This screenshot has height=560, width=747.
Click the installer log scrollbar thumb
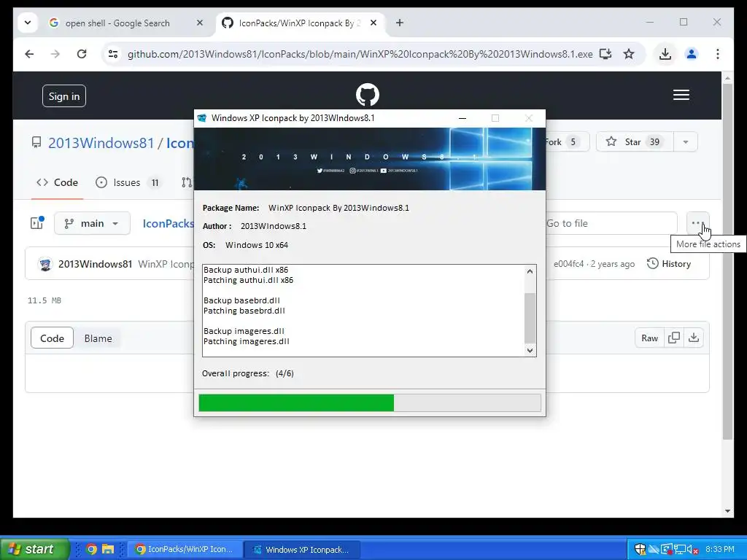[530, 318]
